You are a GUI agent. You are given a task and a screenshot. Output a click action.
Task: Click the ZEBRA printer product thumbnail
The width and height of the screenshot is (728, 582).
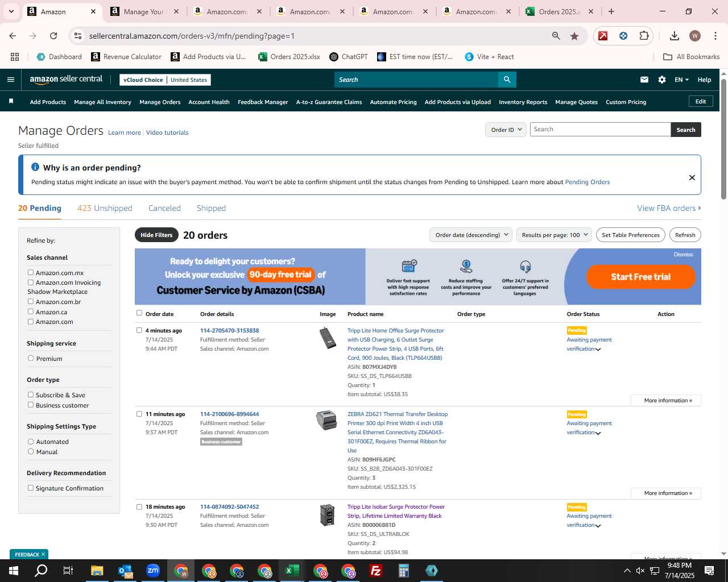point(326,421)
